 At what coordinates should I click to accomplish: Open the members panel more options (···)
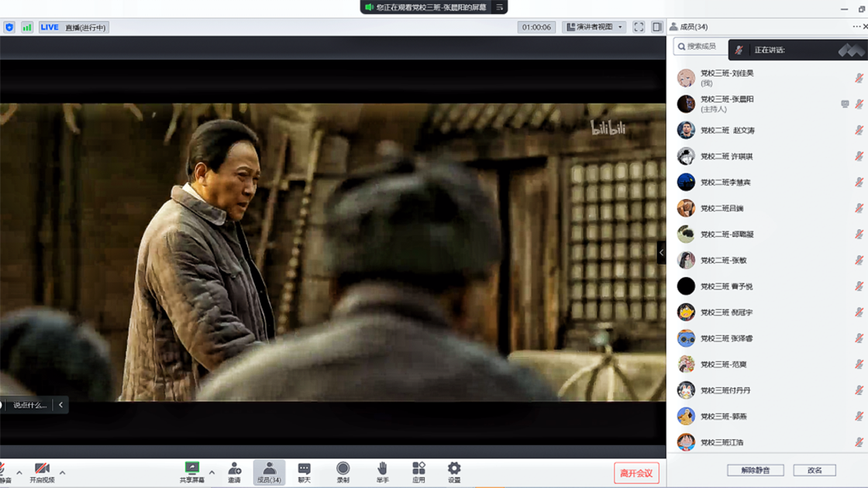(856, 26)
